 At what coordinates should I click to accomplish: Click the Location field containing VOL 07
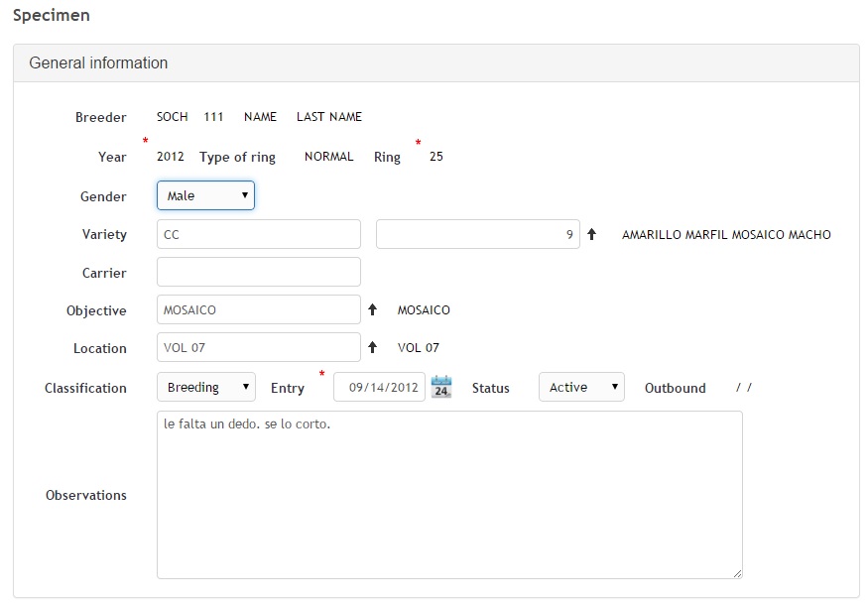click(x=258, y=347)
